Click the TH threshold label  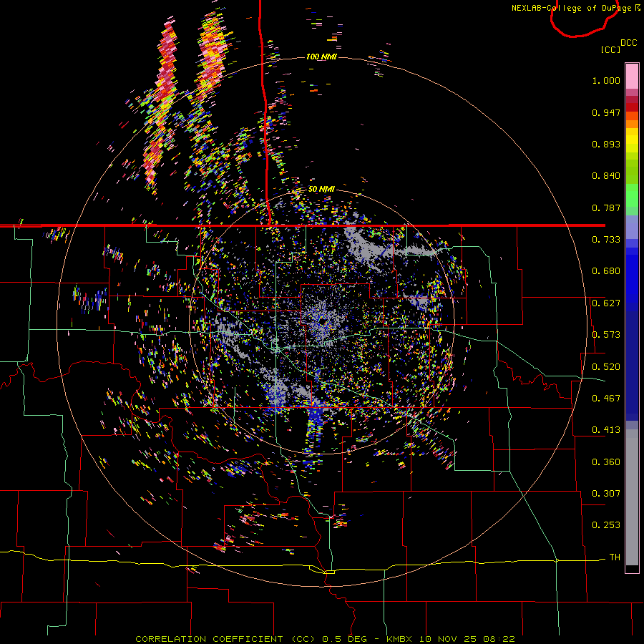tap(615, 557)
